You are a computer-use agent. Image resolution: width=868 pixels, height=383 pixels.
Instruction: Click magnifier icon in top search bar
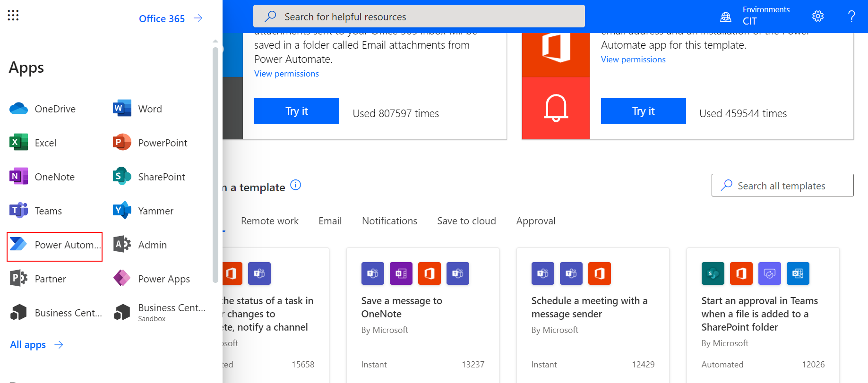(270, 17)
